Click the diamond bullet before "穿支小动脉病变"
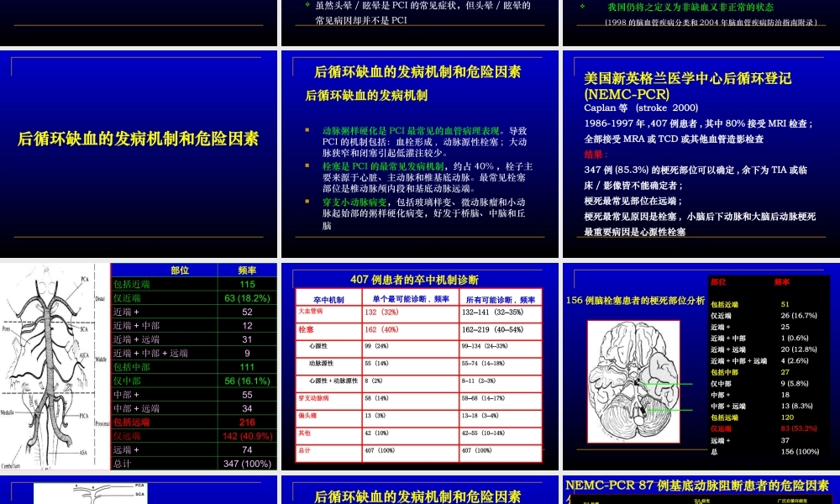This screenshot has height=504, width=840. click(x=307, y=202)
